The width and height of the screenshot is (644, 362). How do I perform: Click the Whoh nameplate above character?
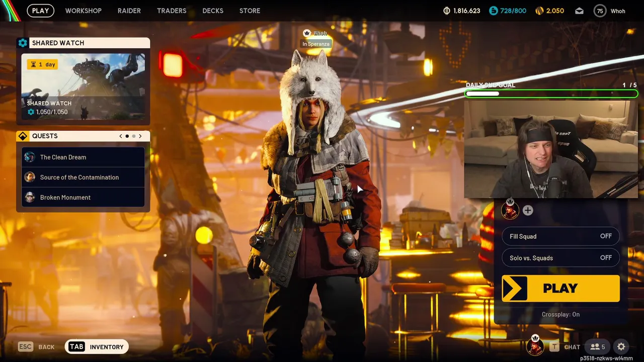point(315,33)
